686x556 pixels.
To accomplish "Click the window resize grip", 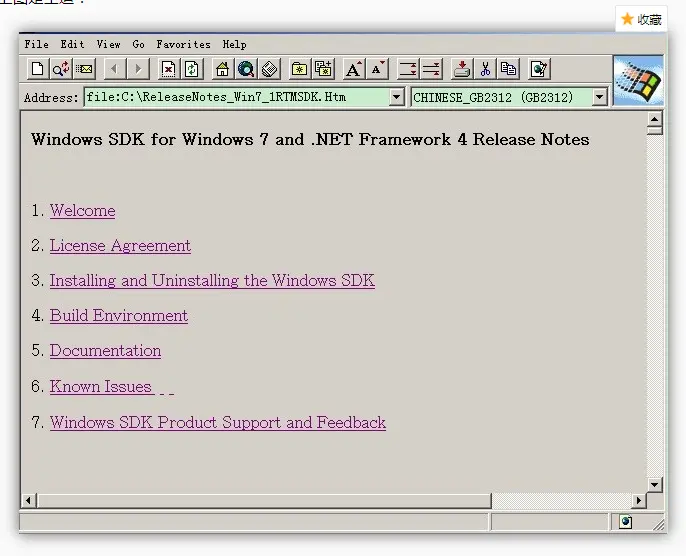I will click(658, 524).
